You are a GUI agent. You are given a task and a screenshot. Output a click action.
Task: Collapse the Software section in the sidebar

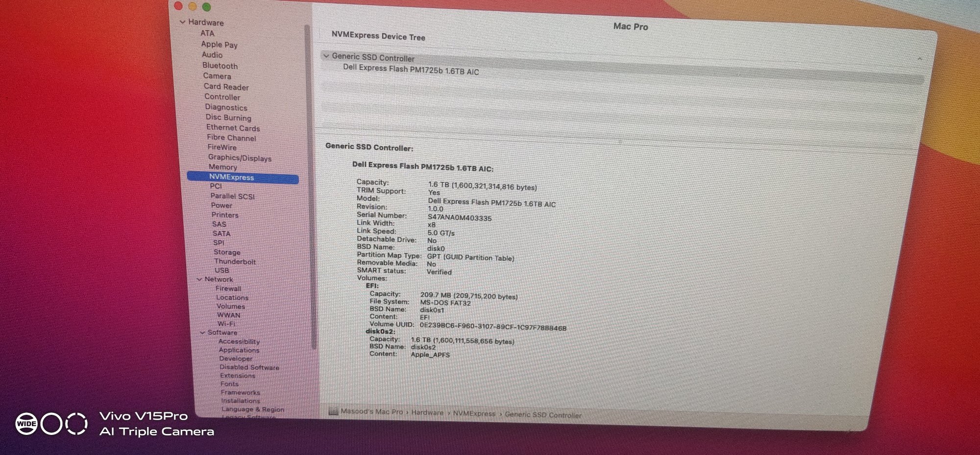pos(202,332)
